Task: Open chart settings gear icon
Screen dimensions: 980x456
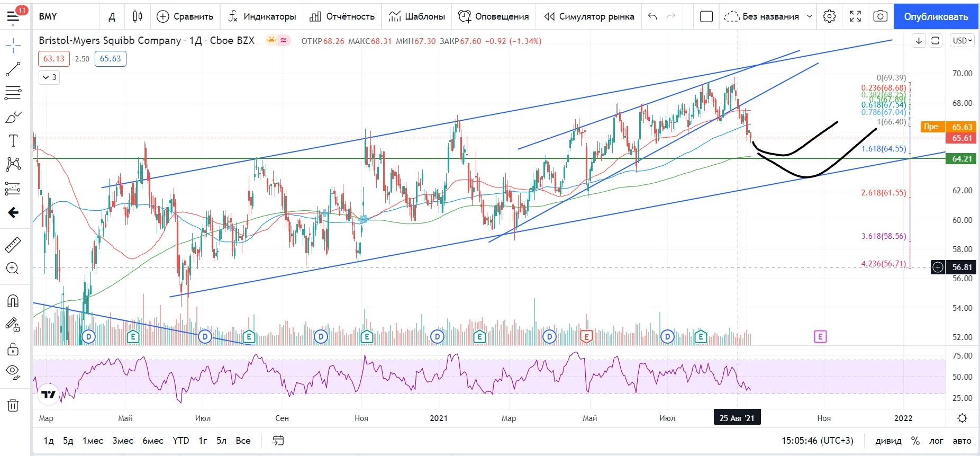Action: point(829,16)
